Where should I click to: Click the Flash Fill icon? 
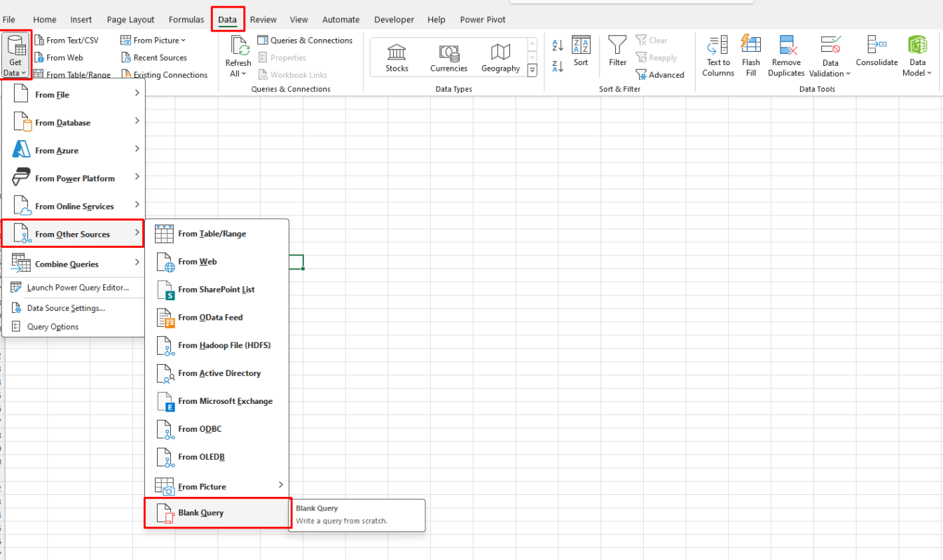pyautogui.click(x=751, y=45)
